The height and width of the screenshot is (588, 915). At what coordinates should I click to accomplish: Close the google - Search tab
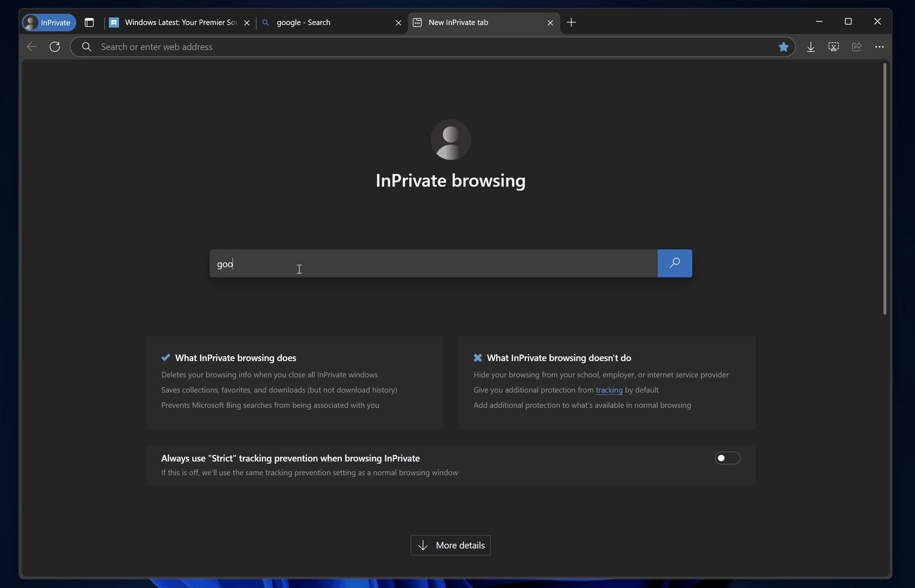(x=398, y=22)
